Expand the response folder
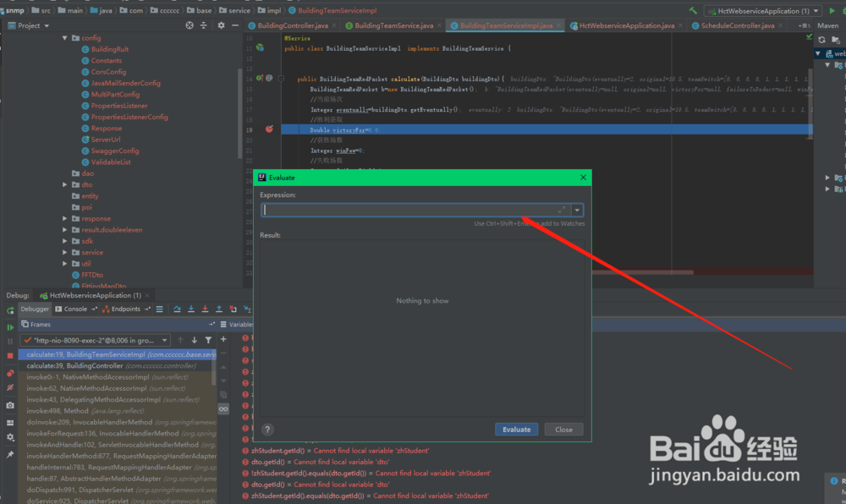This screenshot has width=846, height=504. click(65, 218)
